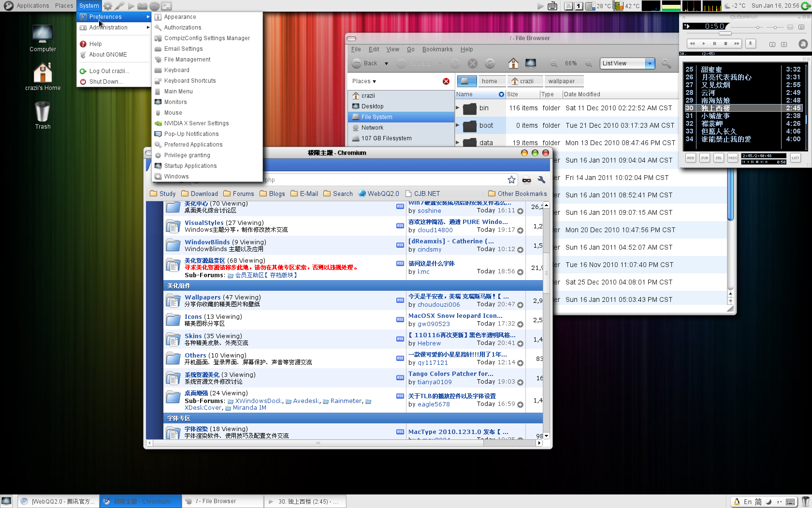Adjust the Audacious balance slider

coord(775,28)
